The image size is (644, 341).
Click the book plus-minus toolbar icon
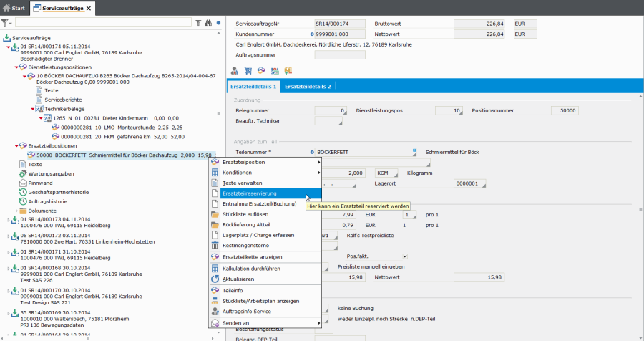288,71
